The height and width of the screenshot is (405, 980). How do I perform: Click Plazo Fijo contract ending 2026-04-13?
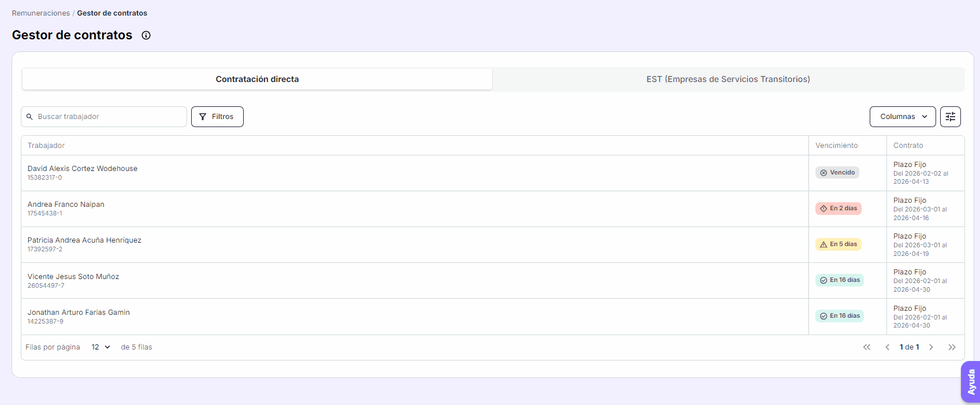(926, 173)
